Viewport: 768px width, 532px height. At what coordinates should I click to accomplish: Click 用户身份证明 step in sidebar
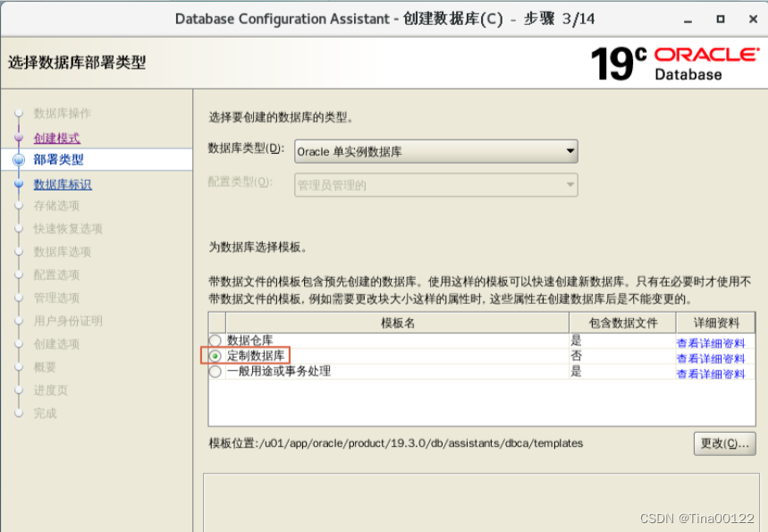tap(68, 321)
